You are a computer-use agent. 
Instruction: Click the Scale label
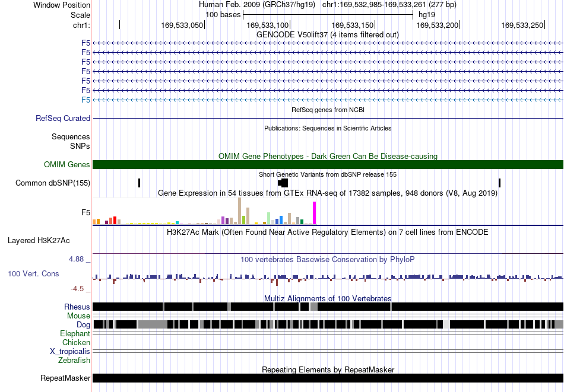pos(81,15)
